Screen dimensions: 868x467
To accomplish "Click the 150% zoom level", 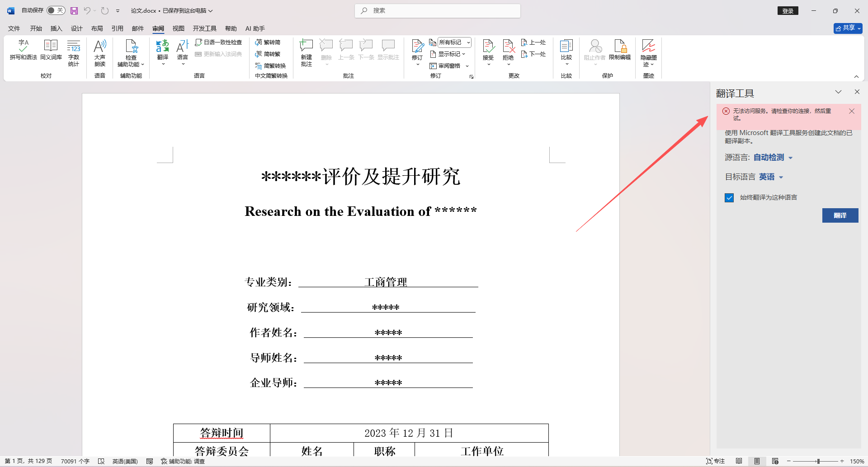I will (x=857, y=461).
